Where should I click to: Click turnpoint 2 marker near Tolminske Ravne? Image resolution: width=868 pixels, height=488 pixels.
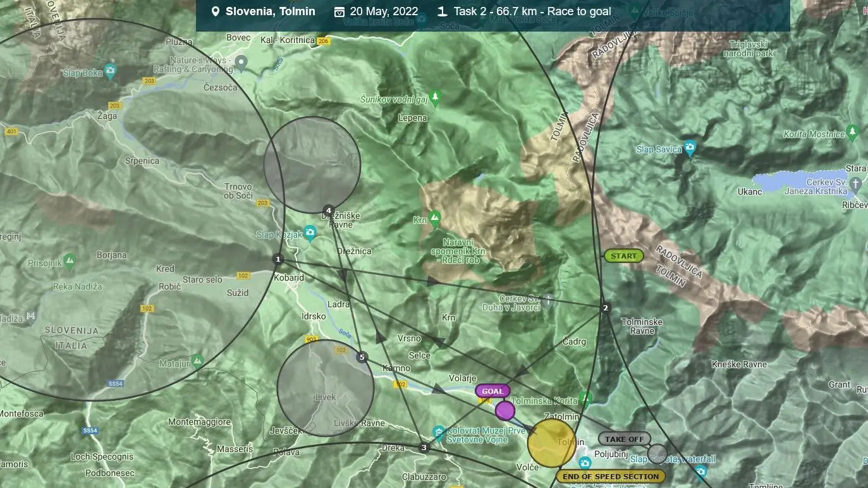point(606,308)
